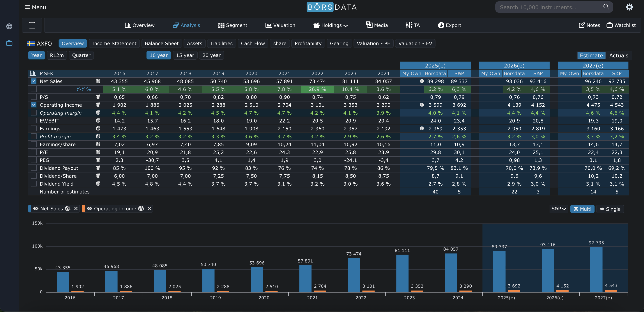Image resolution: width=644 pixels, height=312 pixels.
Task: Click the globe icon in the left sidebar
Action: click(x=9, y=26)
